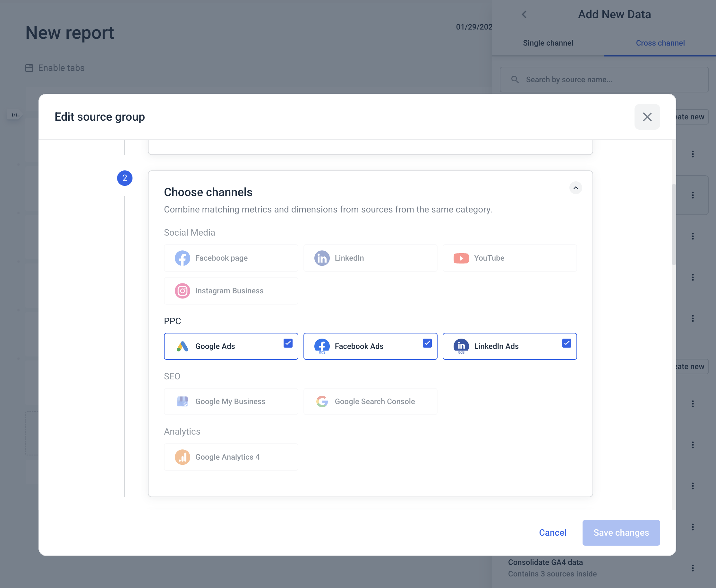The width and height of the screenshot is (716, 588).
Task: Uncheck the Facebook Ads checkbox
Action: (427, 343)
